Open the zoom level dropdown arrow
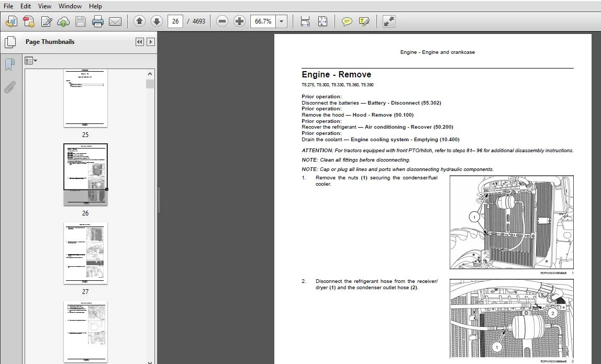The image size is (601, 364). tap(281, 21)
